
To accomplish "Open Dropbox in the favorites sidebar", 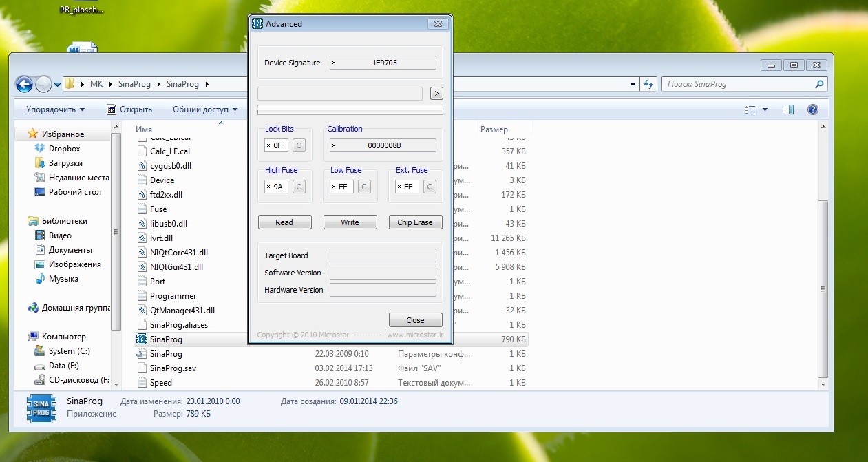I will (x=64, y=149).
